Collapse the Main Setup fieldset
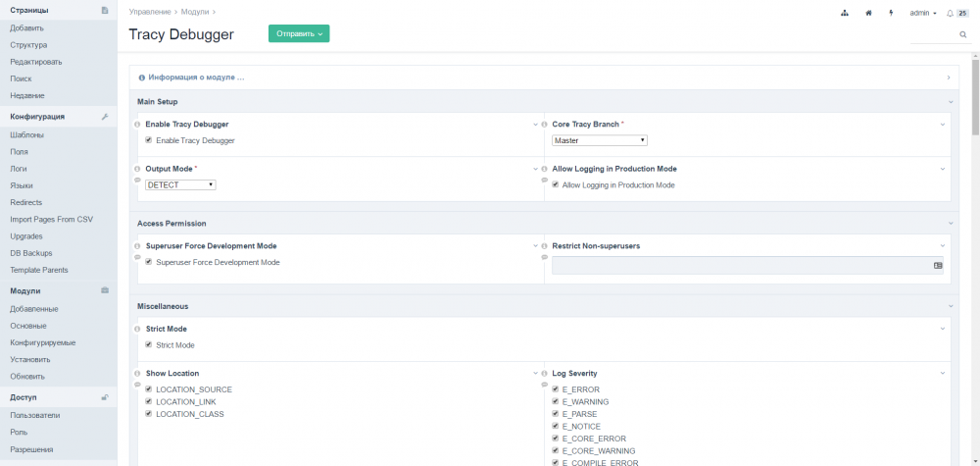Image resolution: width=980 pixels, height=466 pixels. point(951,101)
